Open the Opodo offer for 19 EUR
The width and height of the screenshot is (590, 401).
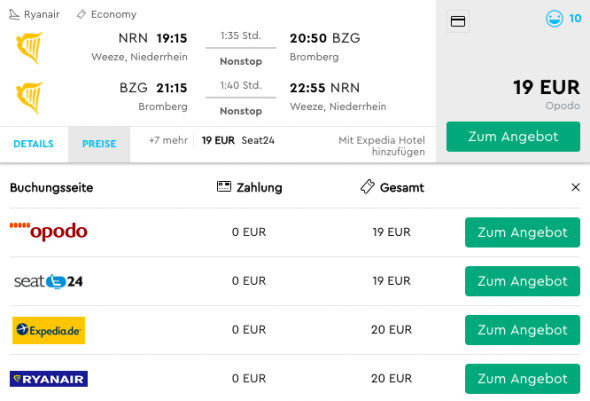522,232
